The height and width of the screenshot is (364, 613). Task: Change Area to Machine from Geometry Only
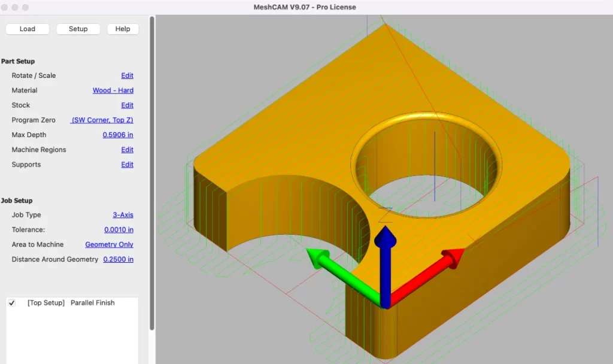109,244
